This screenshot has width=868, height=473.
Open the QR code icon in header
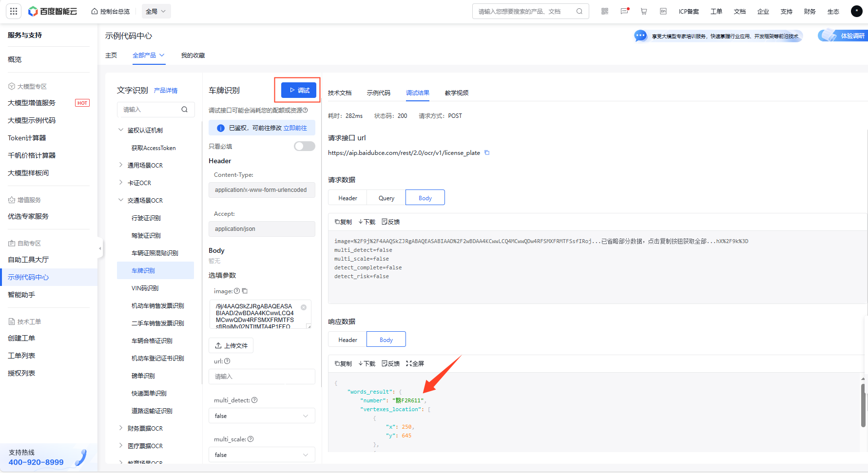click(x=605, y=11)
